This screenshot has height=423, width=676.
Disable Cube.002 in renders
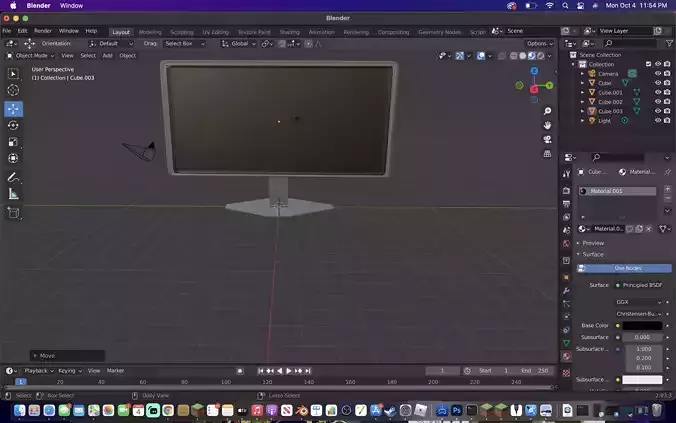pos(667,102)
